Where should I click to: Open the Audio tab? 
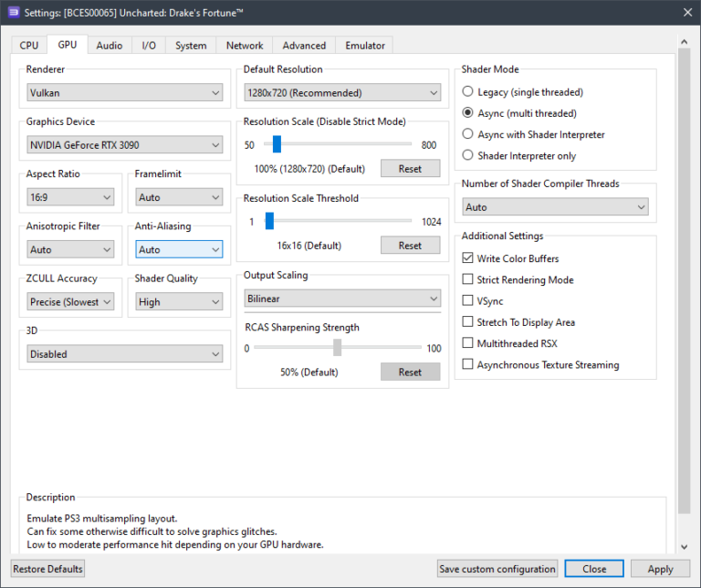(110, 46)
